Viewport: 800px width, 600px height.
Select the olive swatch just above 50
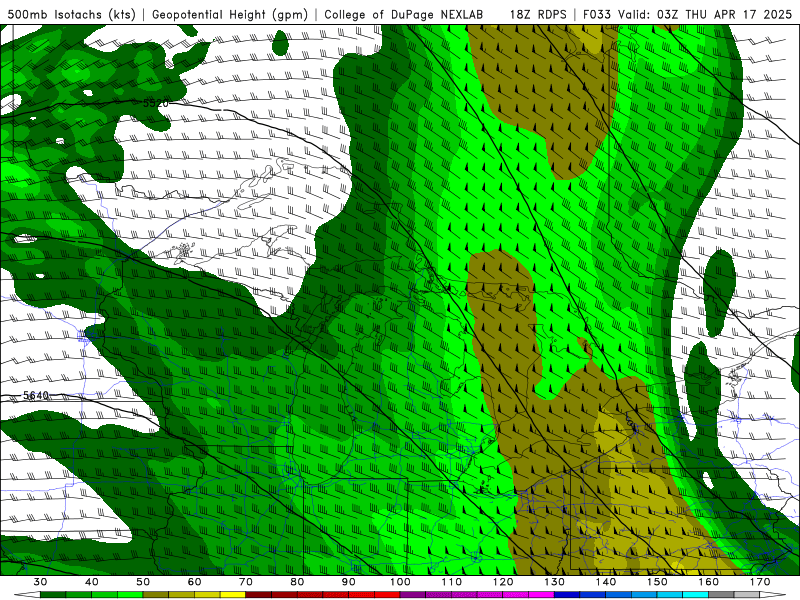tap(156, 594)
